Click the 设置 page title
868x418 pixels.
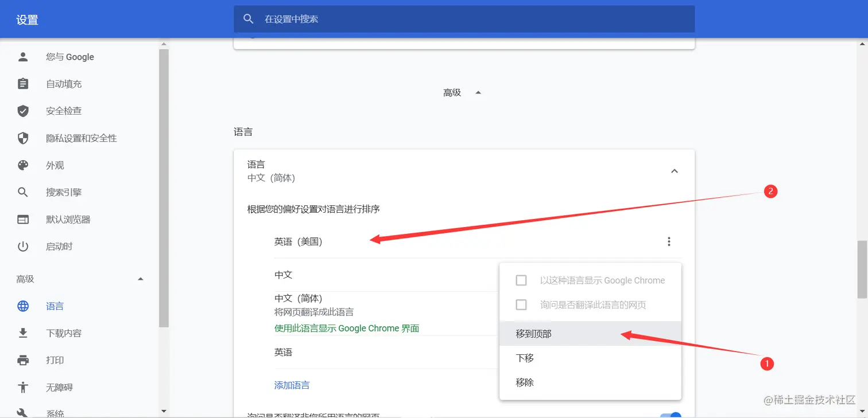(27, 20)
